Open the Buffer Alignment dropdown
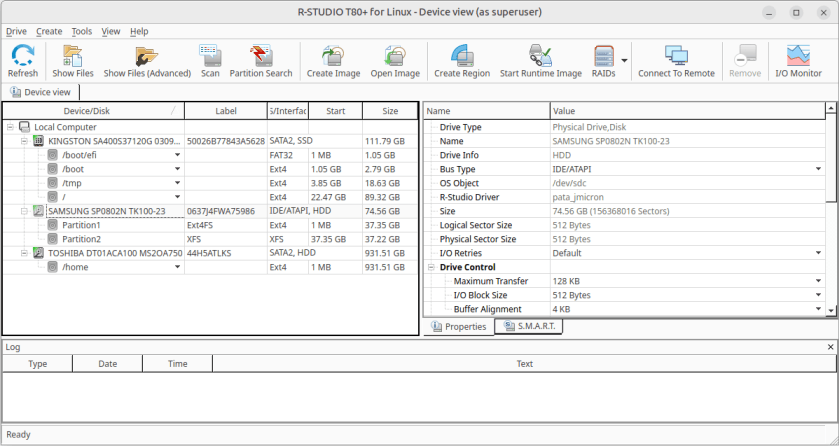839x446 pixels. point(818,309)
